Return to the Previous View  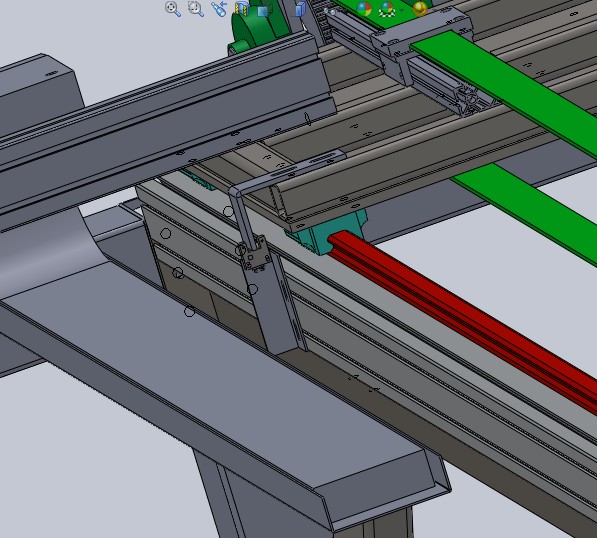[x=219, y=9]
